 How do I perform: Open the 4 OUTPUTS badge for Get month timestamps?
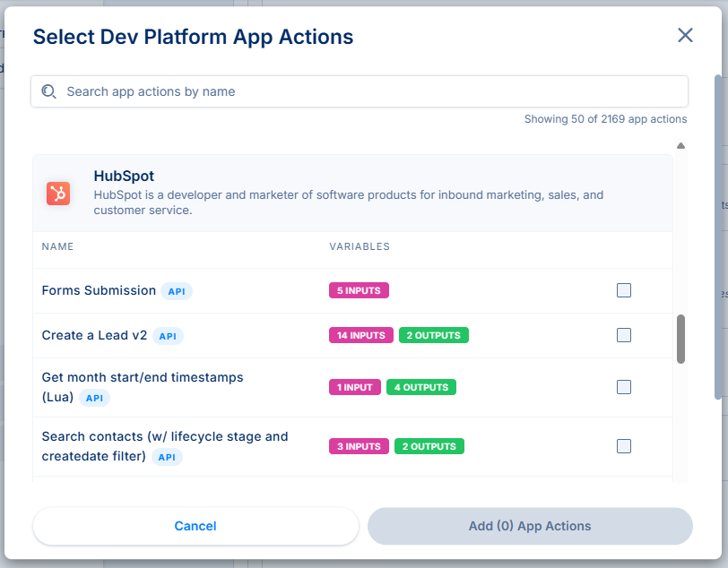421,387
